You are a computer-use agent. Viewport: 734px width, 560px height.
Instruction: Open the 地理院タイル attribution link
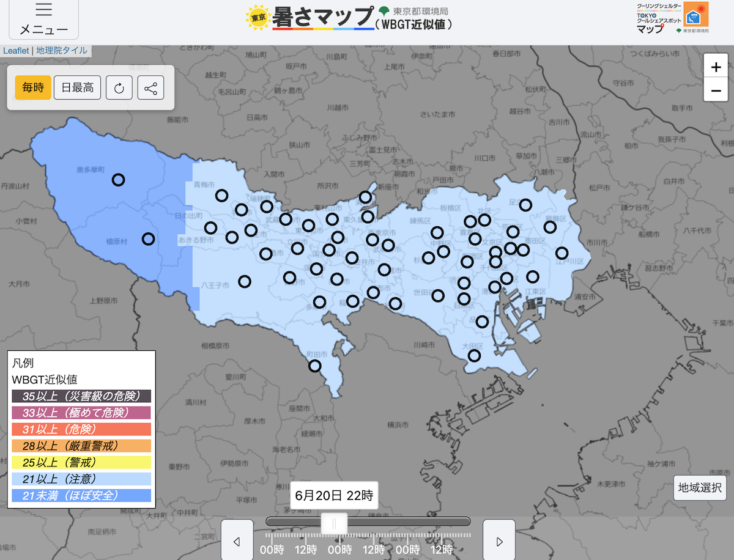62,51
